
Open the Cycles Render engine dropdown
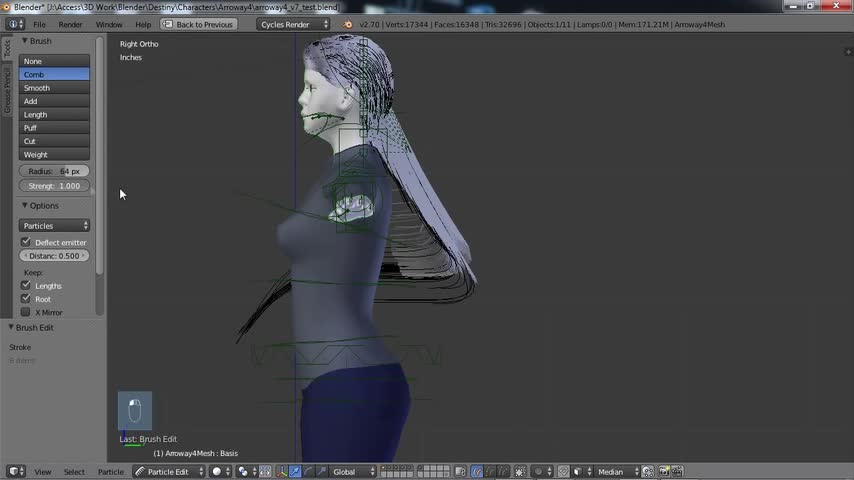[x=293, y=25]
